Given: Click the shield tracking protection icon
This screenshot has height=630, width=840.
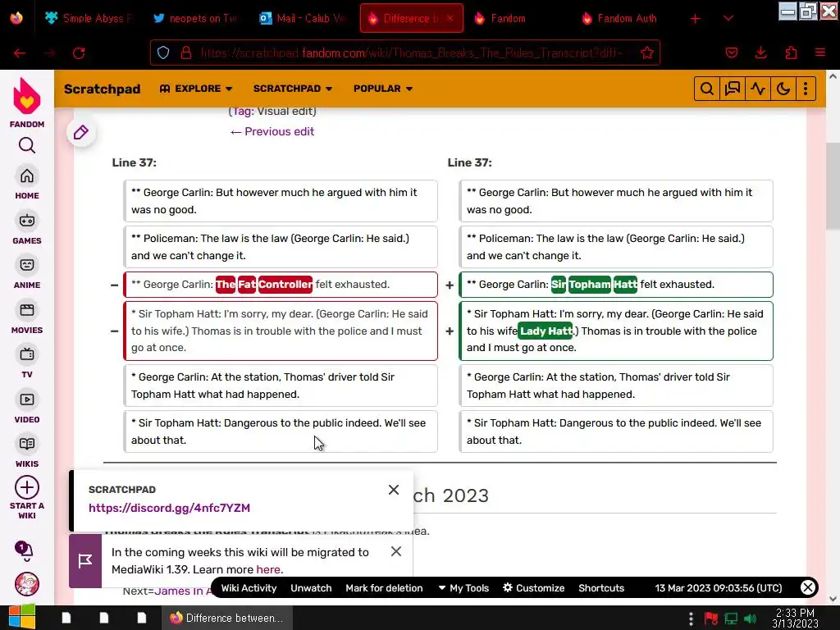Looking at the screenshot, I should (163, 52).
